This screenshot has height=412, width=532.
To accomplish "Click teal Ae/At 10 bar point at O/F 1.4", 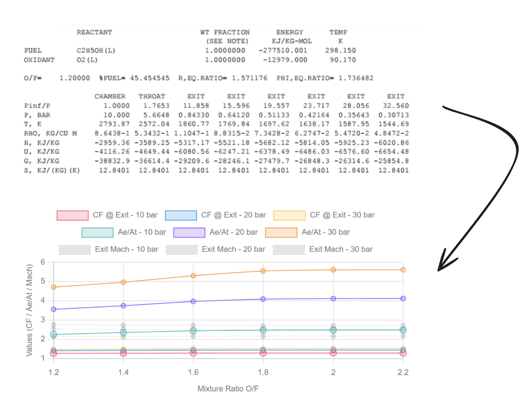I will click(123, 332).
